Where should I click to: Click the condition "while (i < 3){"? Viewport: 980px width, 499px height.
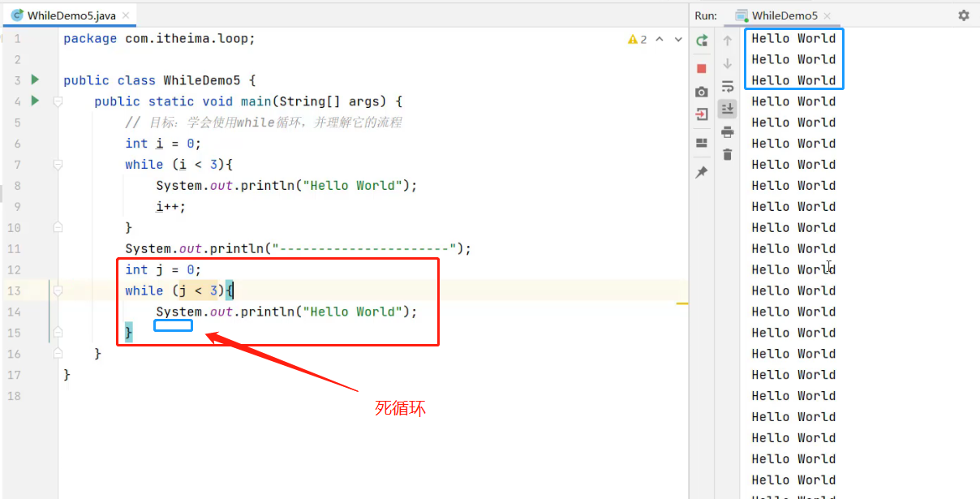(178, 165)
